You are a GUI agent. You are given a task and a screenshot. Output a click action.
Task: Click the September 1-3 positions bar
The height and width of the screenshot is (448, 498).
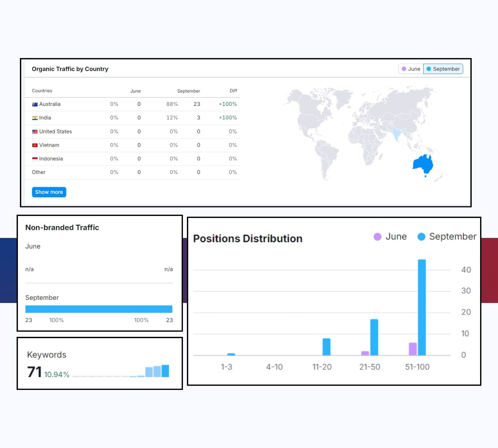(231, 354)
